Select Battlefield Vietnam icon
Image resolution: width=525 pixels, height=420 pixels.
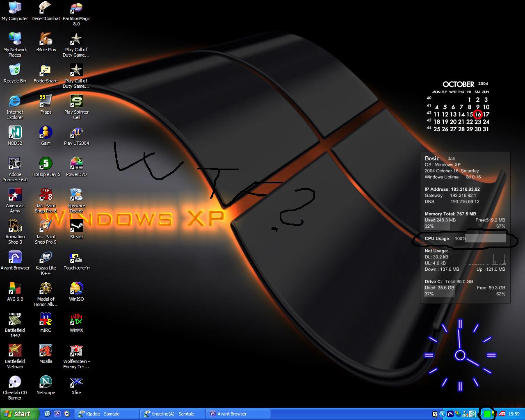(15, 356)
